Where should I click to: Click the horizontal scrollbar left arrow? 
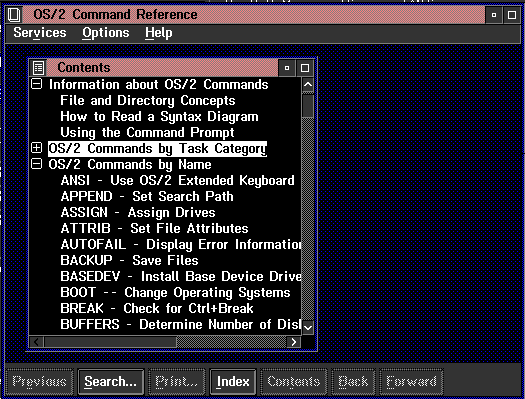[37, 342]
